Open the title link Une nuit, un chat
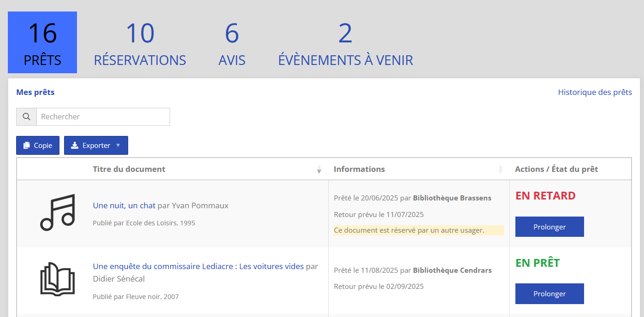 (124, 205)
